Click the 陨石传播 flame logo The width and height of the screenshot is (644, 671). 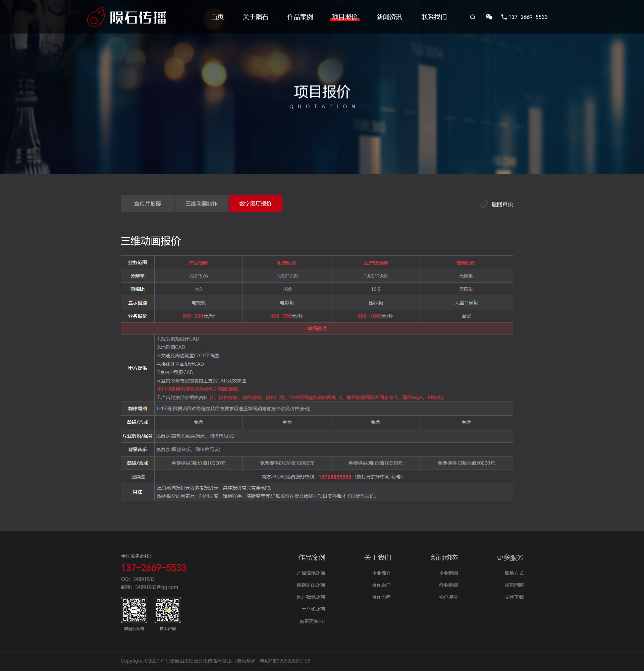(96, 17)
